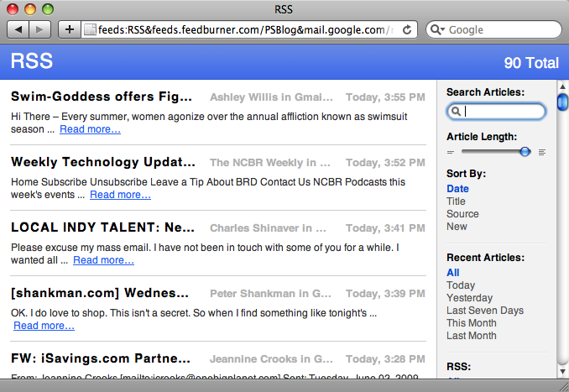The height and width of the screenshot is (392, 569).
Task: Open the Swim-Goddess offers Fig... headline
Action: pyautogui.click(x=102, y=97)
